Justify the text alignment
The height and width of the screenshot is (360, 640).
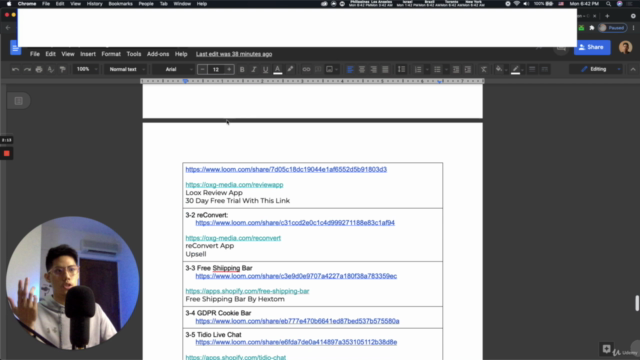coord(385,69)
